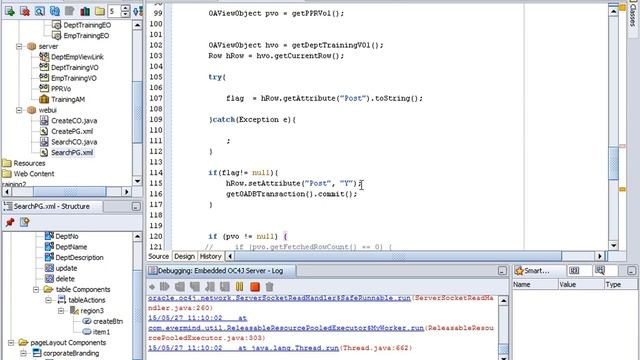This screenshot has height=360, width=640.
Task: Click the red Terminate debugger button
Action: [x=255, y=287]
